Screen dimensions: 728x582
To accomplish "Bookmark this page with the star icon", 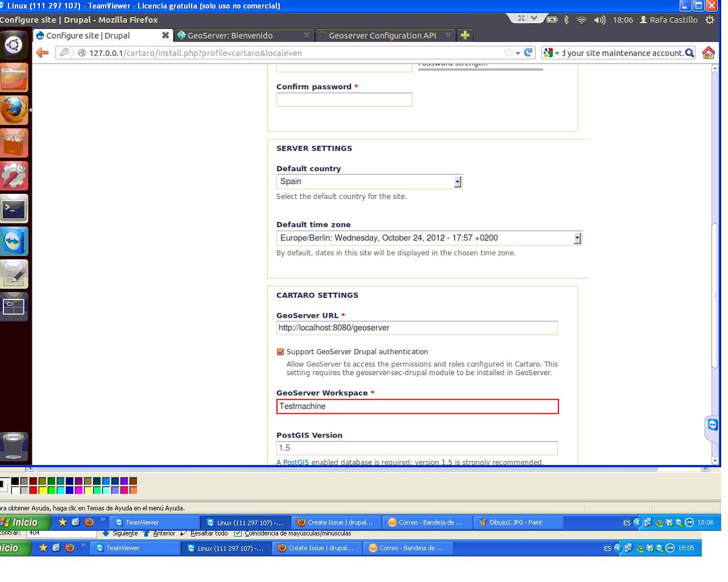I will [508, 53].
